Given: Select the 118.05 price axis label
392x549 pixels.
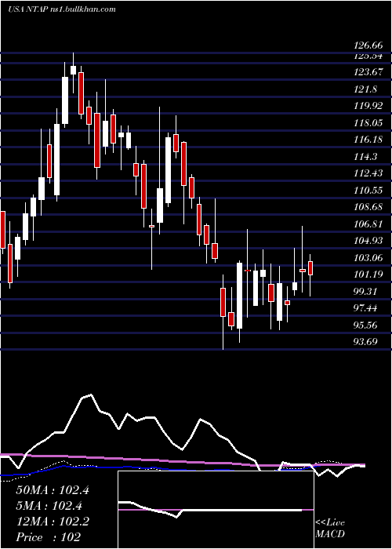Looking at the screenshot, I should pos(368,123).
